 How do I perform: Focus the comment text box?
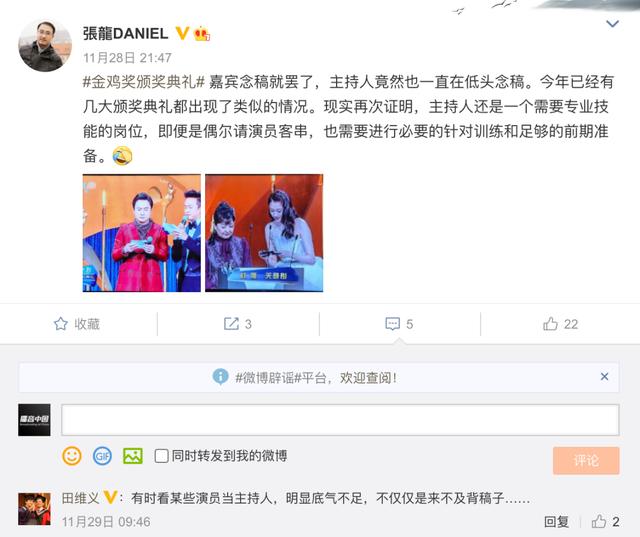tap(340, 420)
